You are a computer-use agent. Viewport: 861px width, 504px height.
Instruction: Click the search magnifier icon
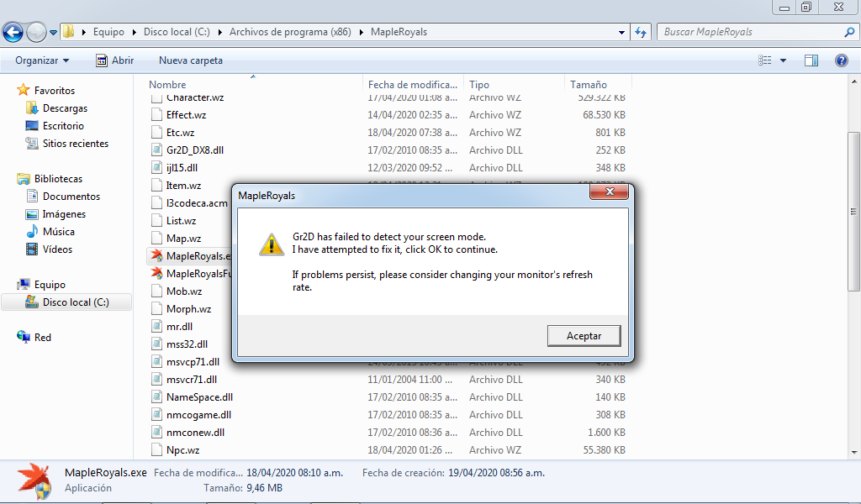point(849,32)
